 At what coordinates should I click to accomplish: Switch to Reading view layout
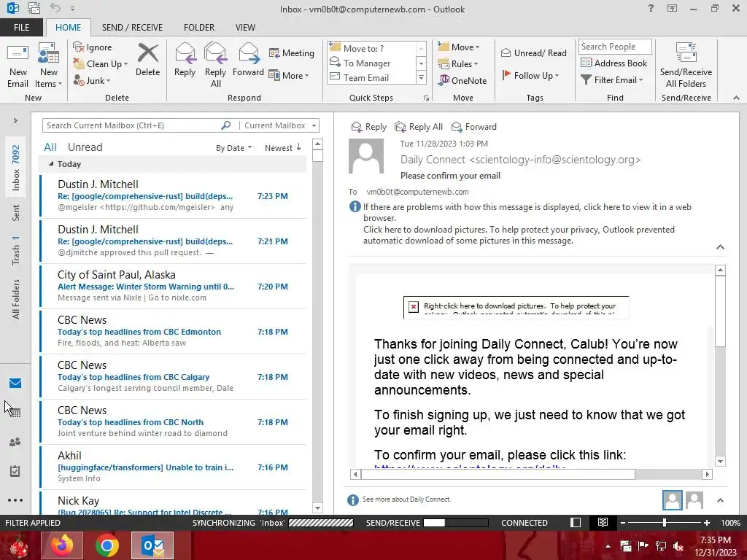point(603,522)
